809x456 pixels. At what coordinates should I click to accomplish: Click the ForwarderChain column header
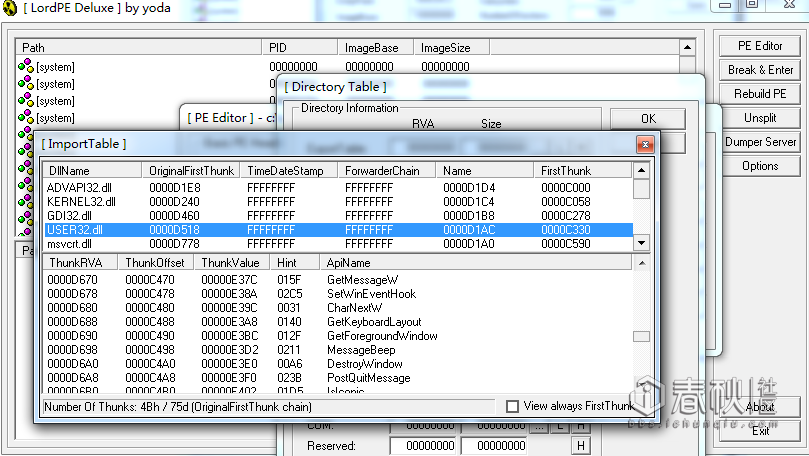[387, 171]
